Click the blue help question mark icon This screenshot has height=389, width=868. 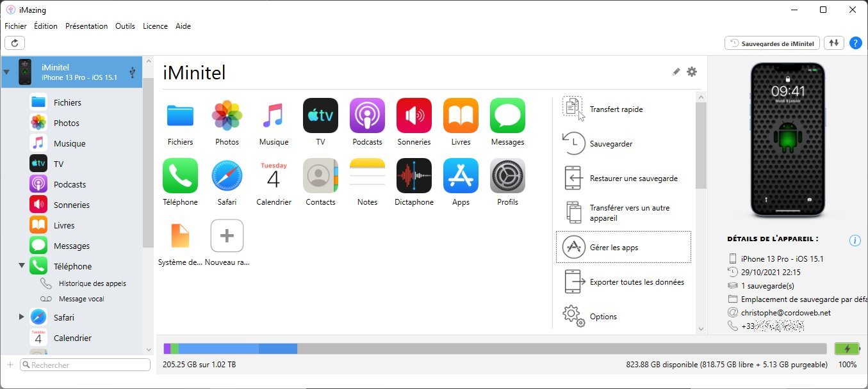(x=855, y=43)
